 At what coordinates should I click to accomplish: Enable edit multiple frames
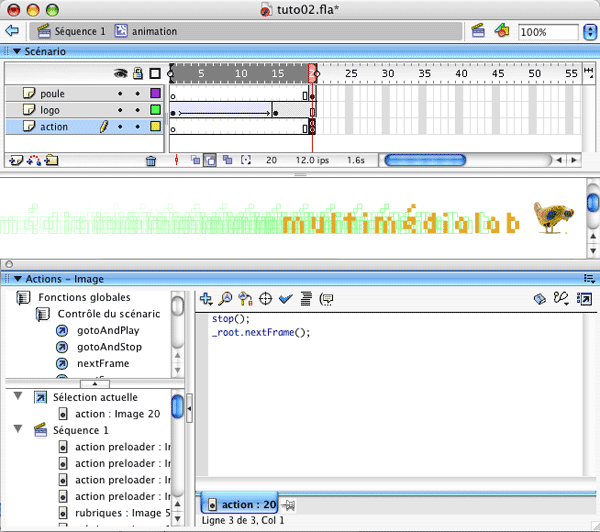point(228,160)
